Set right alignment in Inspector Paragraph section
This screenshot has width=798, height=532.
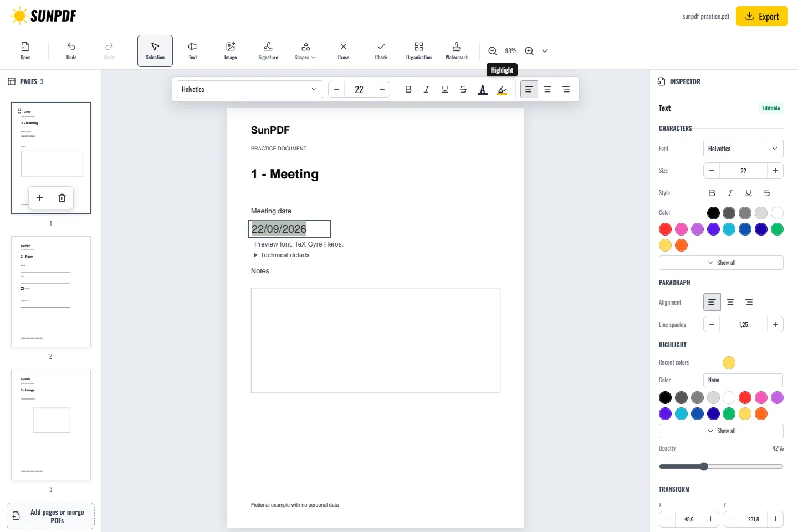click(x=749, y=302)
